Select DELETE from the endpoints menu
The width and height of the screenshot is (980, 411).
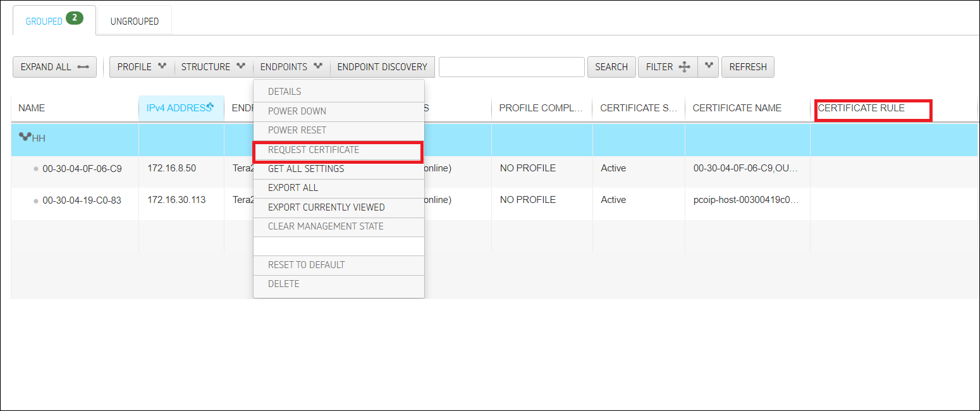pyautogui.click(x=339, y=285)
